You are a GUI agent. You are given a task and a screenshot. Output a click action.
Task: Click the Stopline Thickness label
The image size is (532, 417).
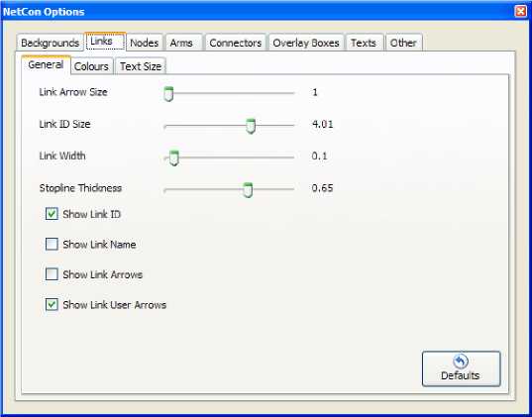(x=80, y=188)
